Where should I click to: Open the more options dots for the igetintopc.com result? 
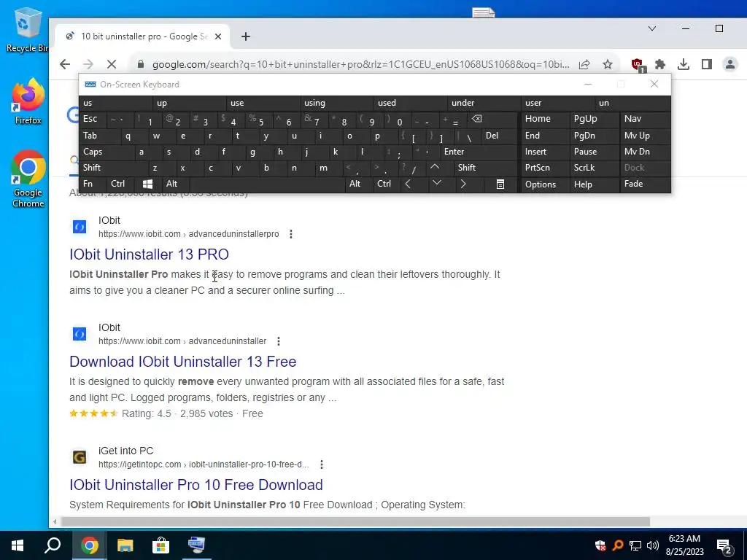[x=322, y=464]
